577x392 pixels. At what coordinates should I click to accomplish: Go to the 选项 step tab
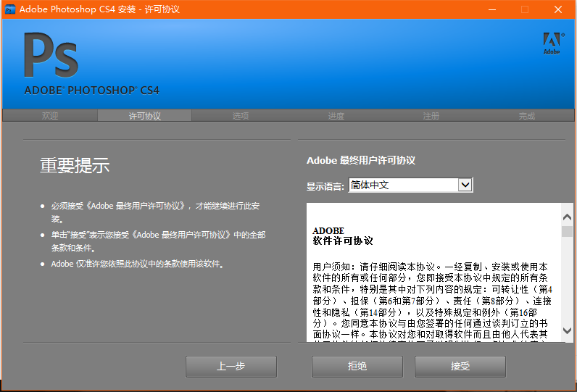click(x=241, y=116)
